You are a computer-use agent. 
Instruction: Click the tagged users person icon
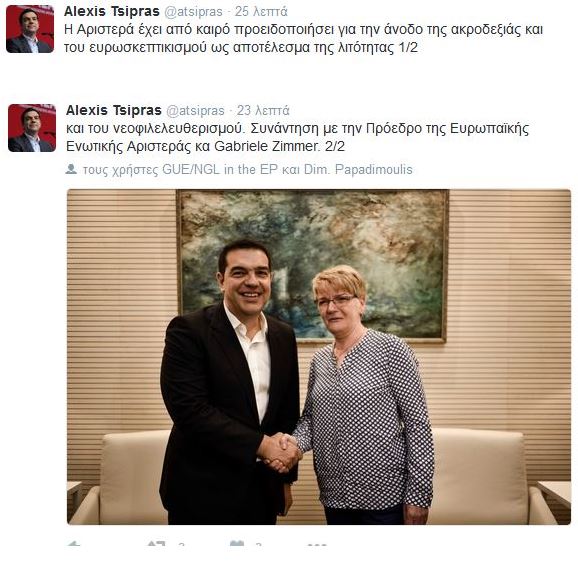pyautogui.click(x=71, y=169)
